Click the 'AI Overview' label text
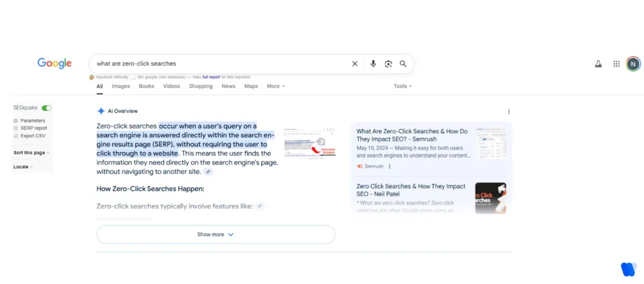 [x=123, y=111]
